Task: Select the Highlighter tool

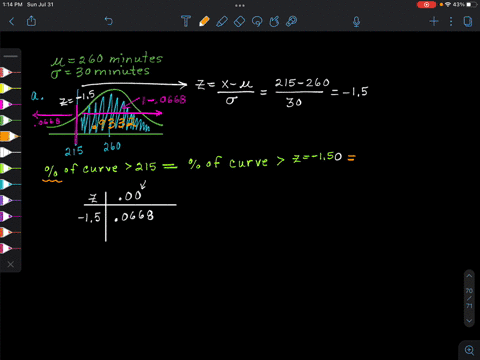Action: [x=222, y=21]
